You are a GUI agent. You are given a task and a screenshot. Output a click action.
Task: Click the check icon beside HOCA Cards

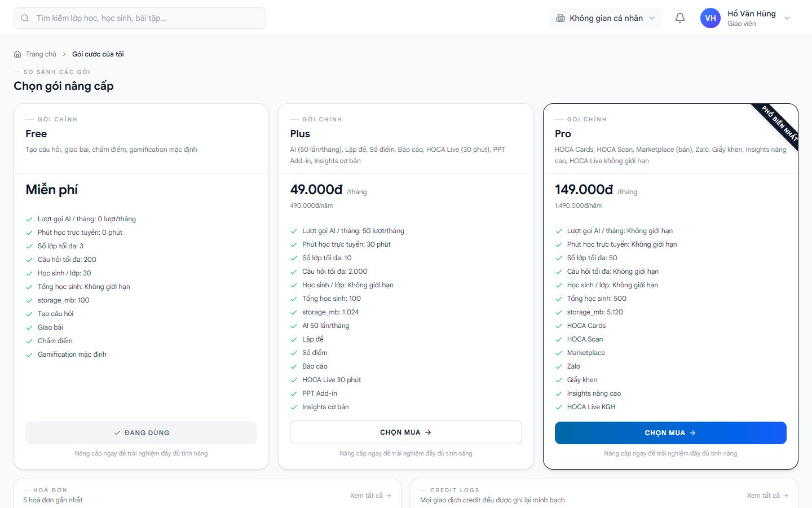click(559, 326)
